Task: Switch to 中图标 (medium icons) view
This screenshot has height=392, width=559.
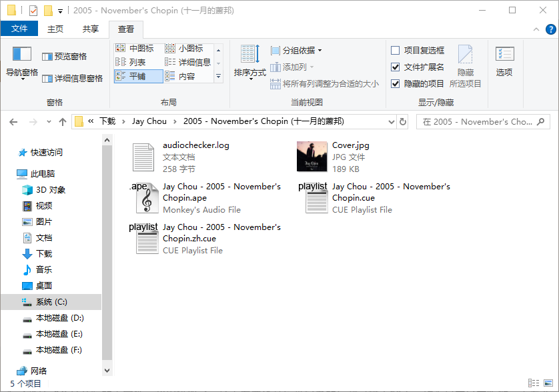Action: [x=135, y=47]
